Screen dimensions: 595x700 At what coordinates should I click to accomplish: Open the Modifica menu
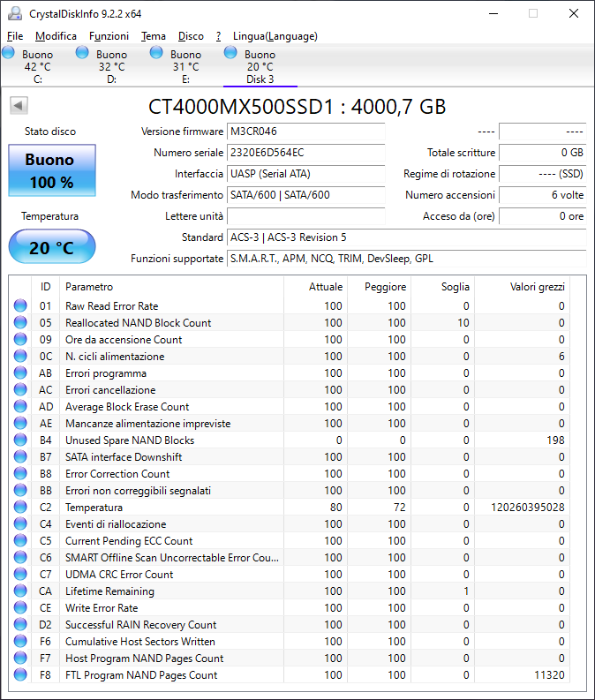pos(56,36)
